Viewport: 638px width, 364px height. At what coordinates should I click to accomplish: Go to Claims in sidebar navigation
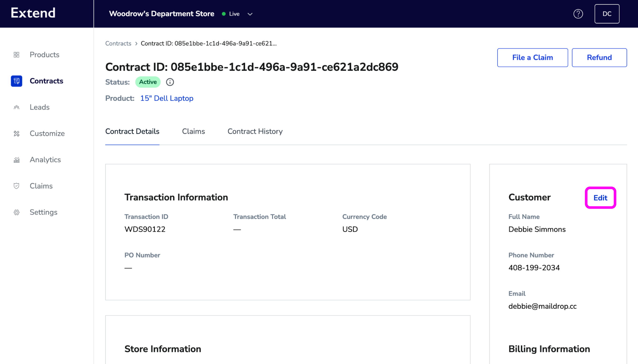click(41, 186)
